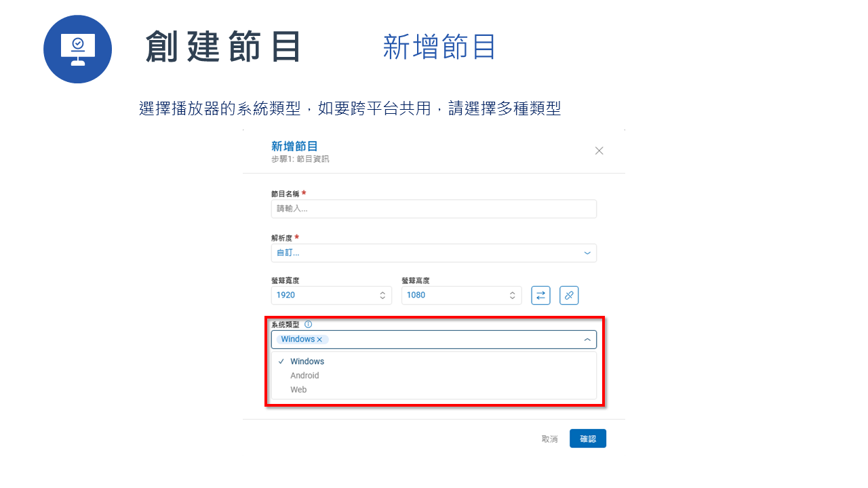
Task: Click the 確認 confirm button
Action: click(x=587, y=438)
